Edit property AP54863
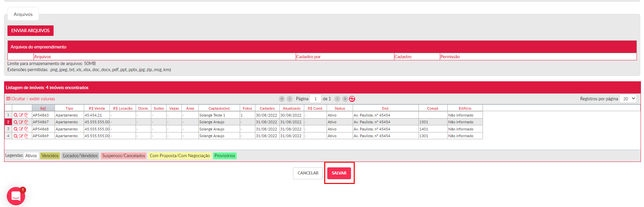The width and height of the screenshot is (644, 207). coord(21,115)
